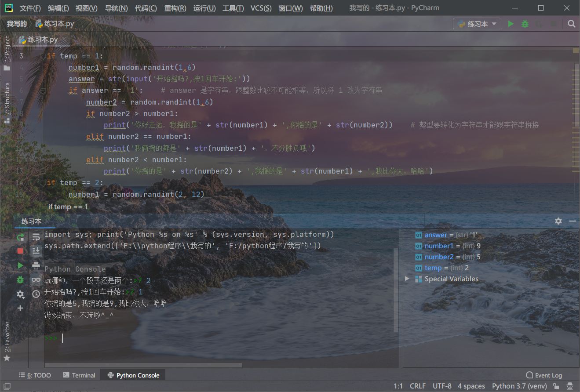Click the inspections profile icon in status bar
This screenshot has height=392, width=580.
point(570,386)
